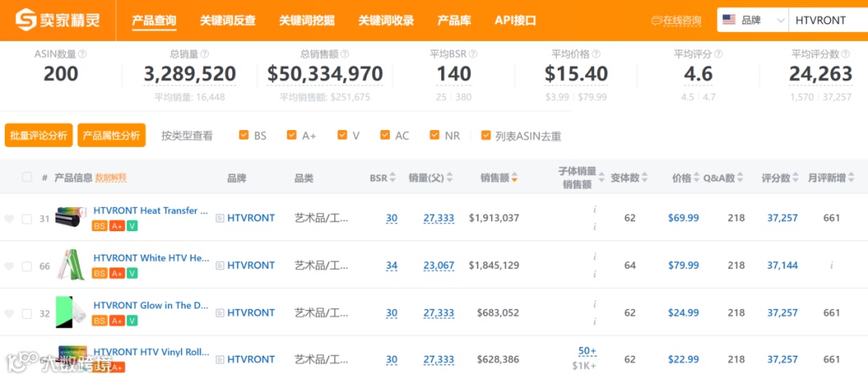Open the White HTV product thumbnail
868x379 pixels.
pos(72,264)
